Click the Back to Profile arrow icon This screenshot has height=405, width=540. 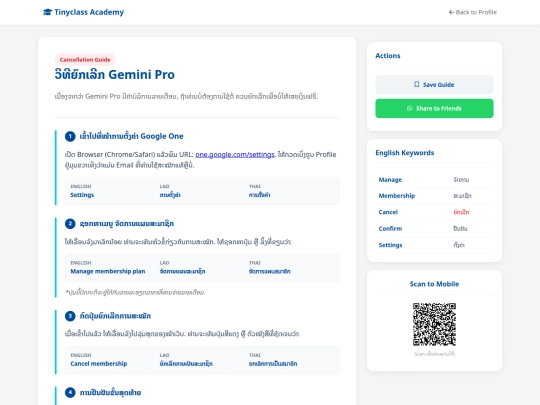pyautogui.click(x=451, y=12)
